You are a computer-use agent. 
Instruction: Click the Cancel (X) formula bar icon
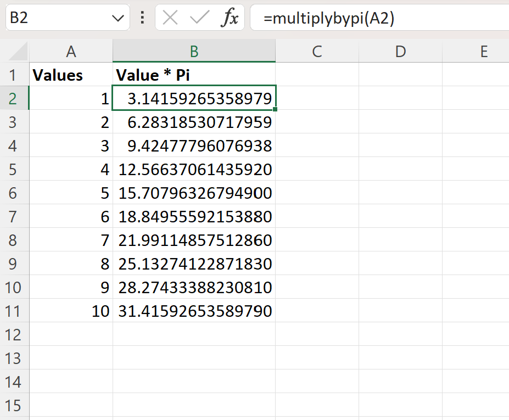(x=170, y=17)
